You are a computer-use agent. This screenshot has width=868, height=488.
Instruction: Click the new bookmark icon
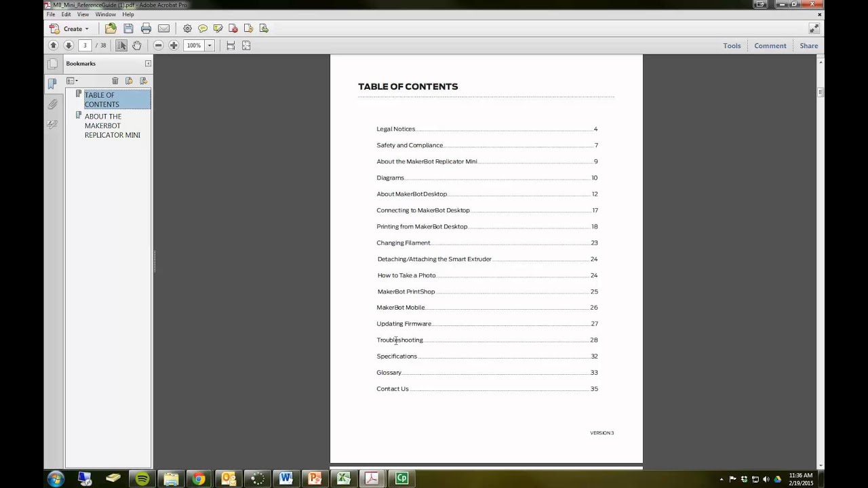tap(129, 81)
